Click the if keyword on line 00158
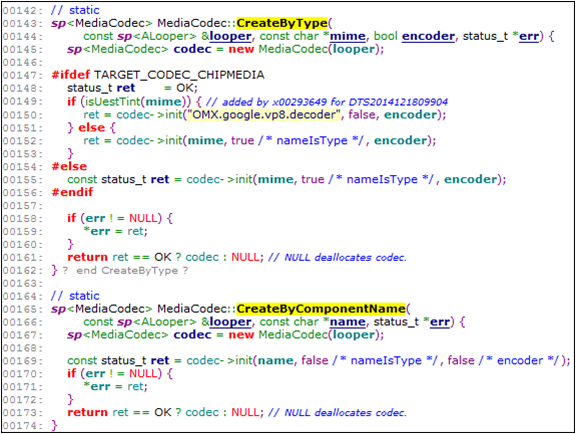 72,218
